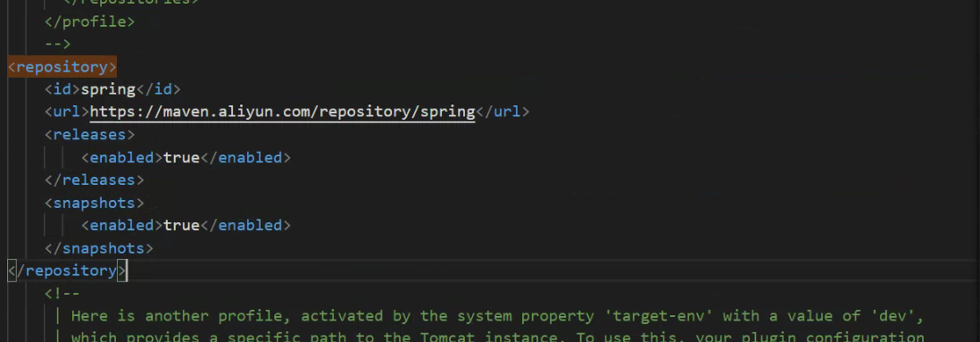The height and width of the screenshot is (342, 980).
Task: Click the closing </snapshots> tag
Action: click(99, 248)
